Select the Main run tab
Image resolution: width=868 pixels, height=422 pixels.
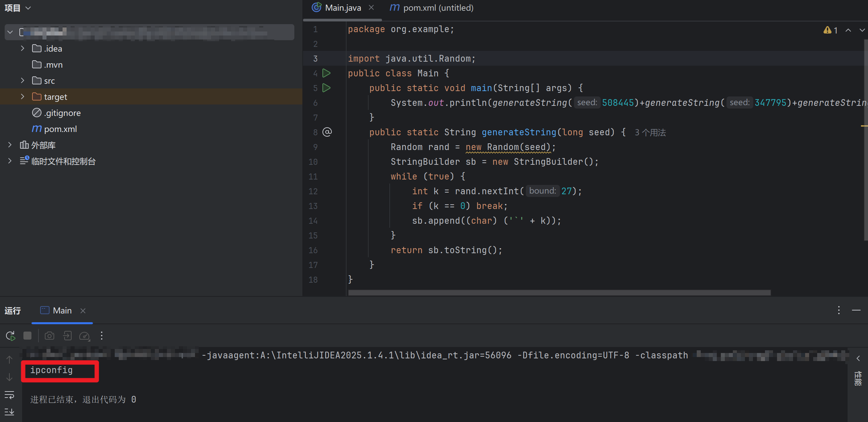[x=62, y=310]
